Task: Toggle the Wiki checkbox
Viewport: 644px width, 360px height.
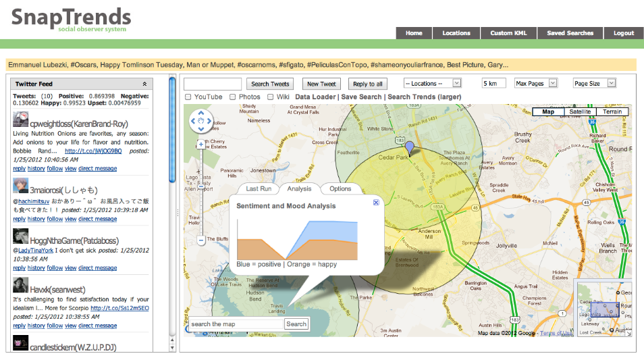Action: click(x=270, y=97)
